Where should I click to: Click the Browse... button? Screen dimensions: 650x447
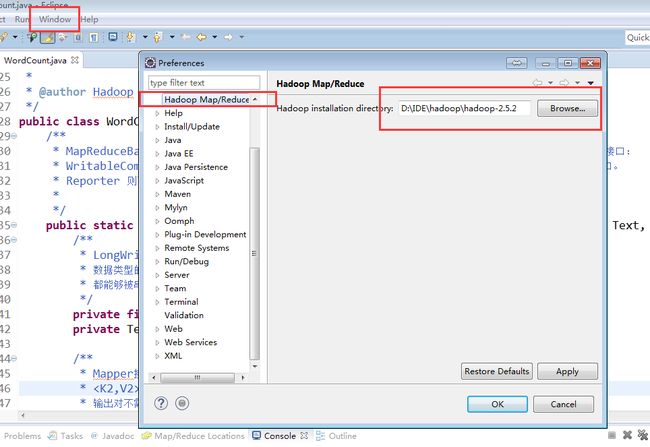click(x=568, y=109)
